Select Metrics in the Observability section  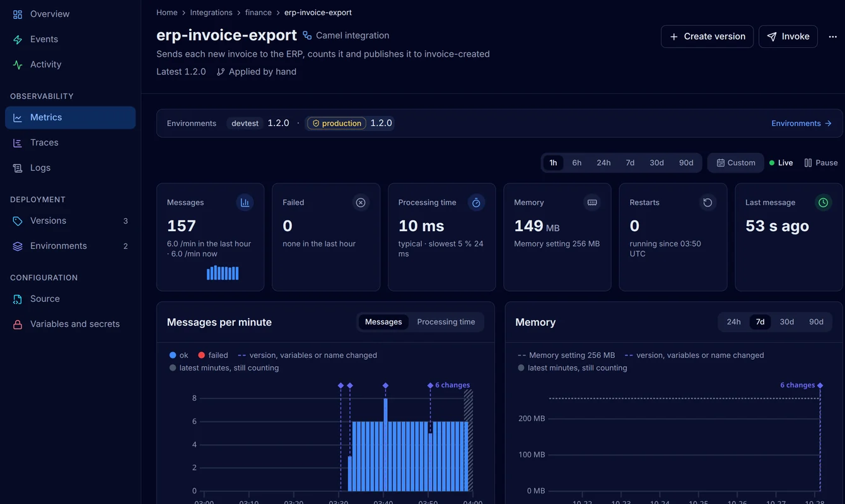[x=70, y=117]
